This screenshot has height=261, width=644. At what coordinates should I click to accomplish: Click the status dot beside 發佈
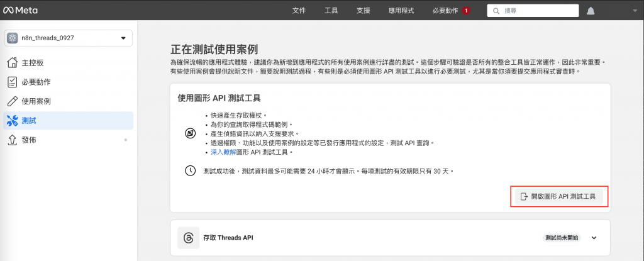[126, 140]
